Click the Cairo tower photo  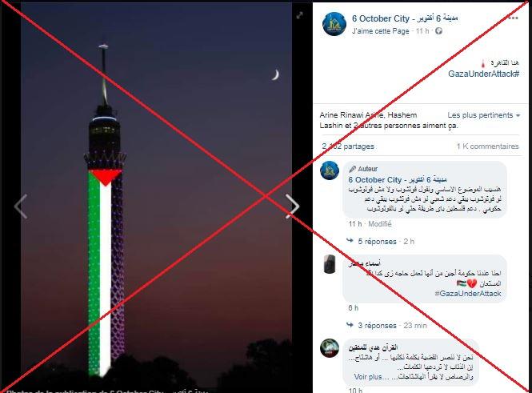[156, 199]
